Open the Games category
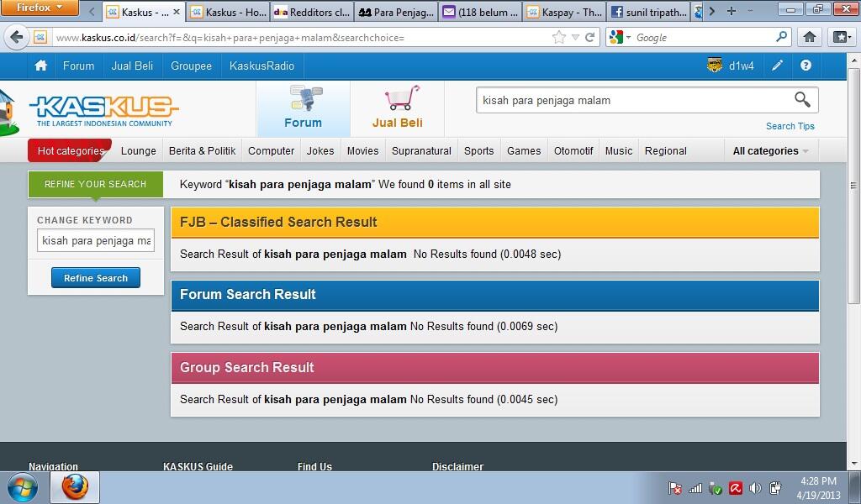The image size is (861, 504). pyautogui.click(x=524, y=151)
